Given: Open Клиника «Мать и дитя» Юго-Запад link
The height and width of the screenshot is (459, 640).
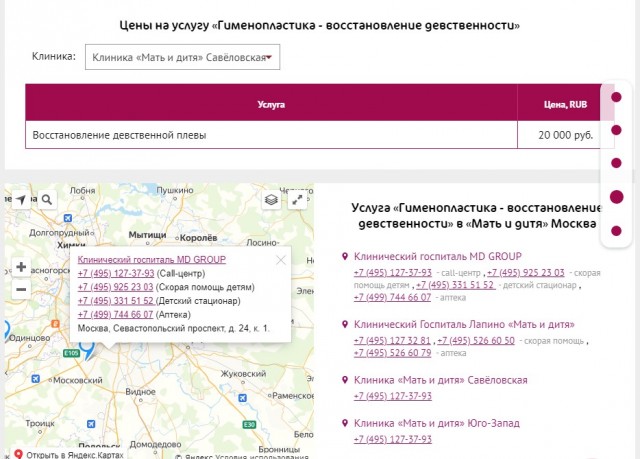Looking at the screenshot, I should point(437,423).
